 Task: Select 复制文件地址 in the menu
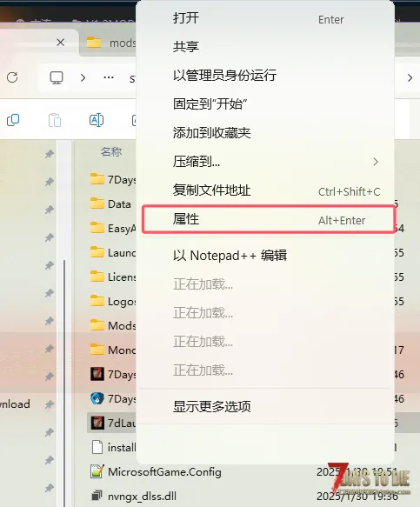tap(212, 190)
